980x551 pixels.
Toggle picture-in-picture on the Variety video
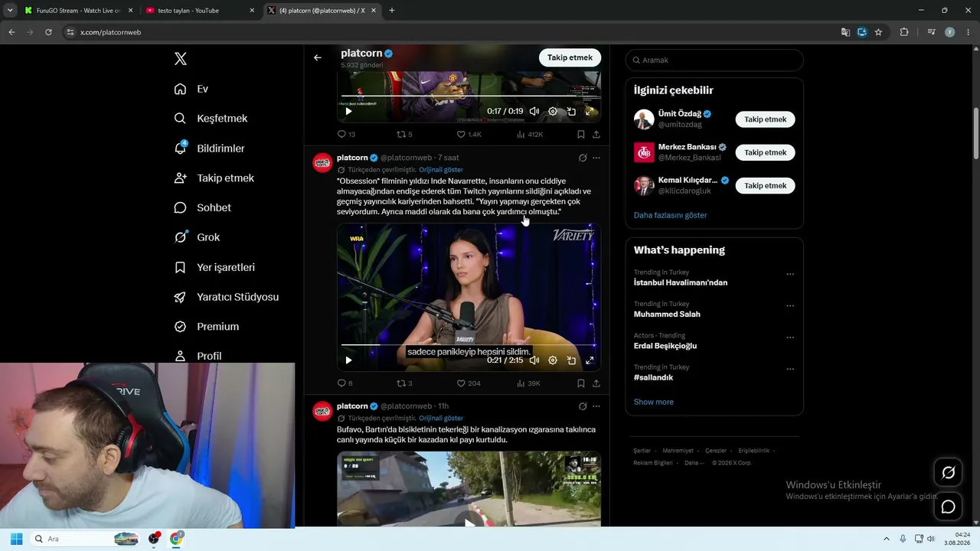pyautogui.click(x=571, y=360)
